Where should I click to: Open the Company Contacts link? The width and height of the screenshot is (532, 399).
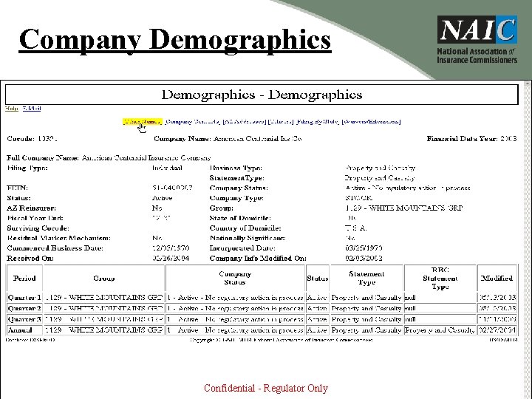click(192, 121)
